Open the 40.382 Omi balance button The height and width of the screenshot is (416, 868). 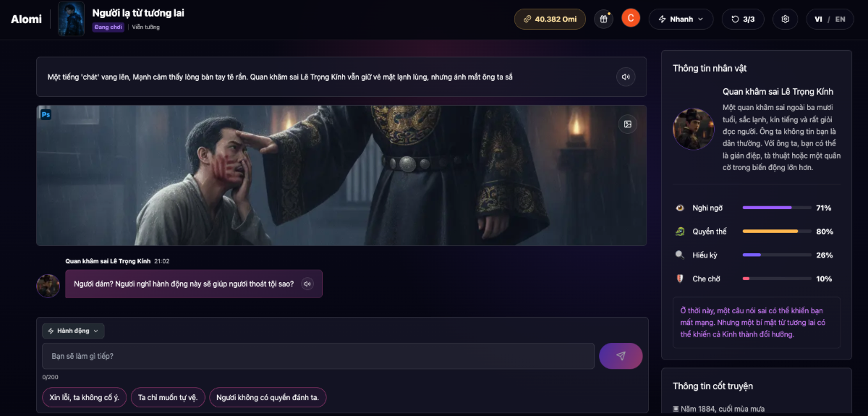click(550, 19)
